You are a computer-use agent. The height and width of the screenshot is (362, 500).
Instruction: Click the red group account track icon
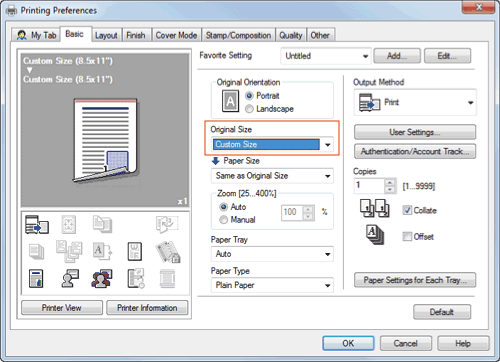[102, 279]
